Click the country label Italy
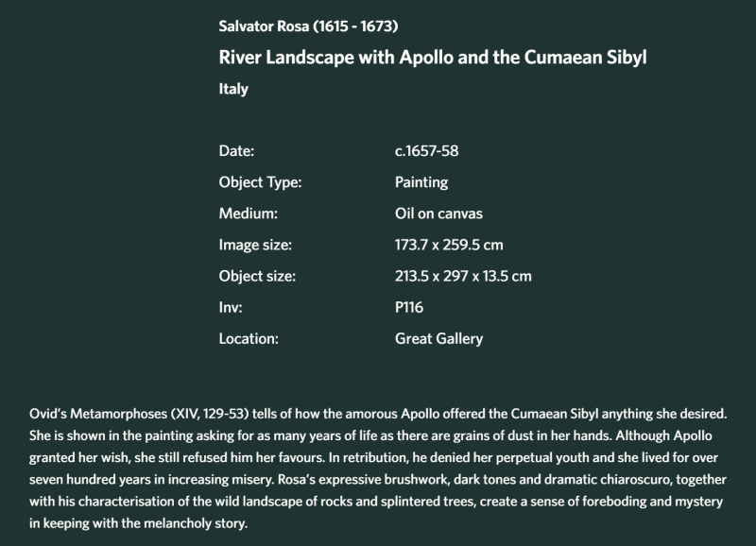The image size is (756, 546). click(x=233, y=89)
